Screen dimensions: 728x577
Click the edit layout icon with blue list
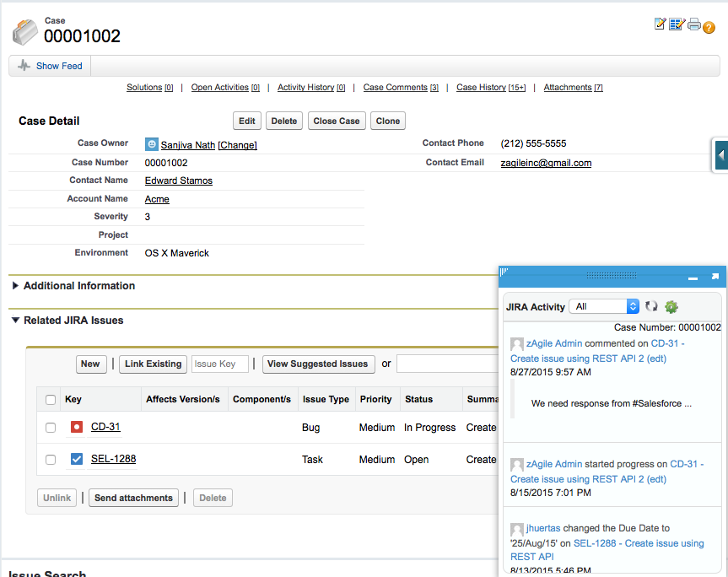(x=677, y=24)
